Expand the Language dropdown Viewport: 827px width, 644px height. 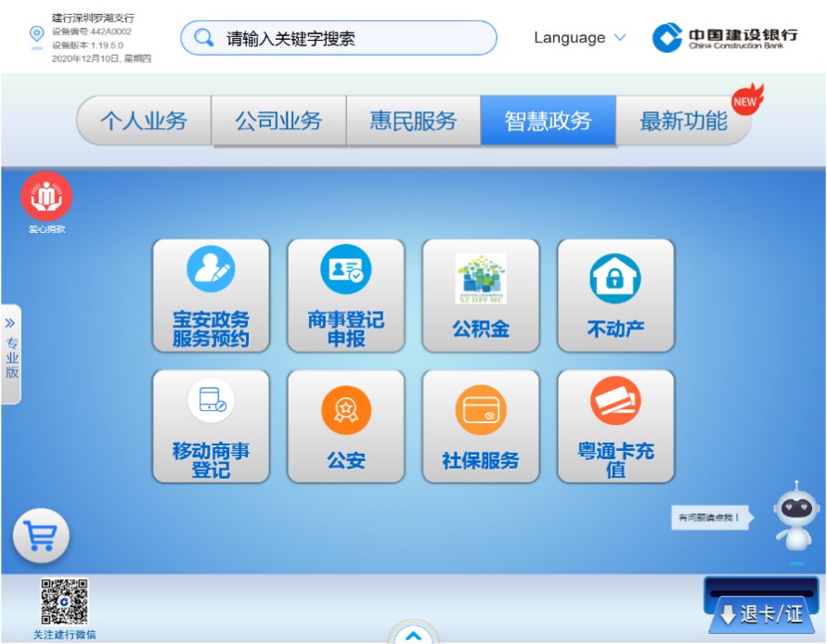[x=580, y=38]
